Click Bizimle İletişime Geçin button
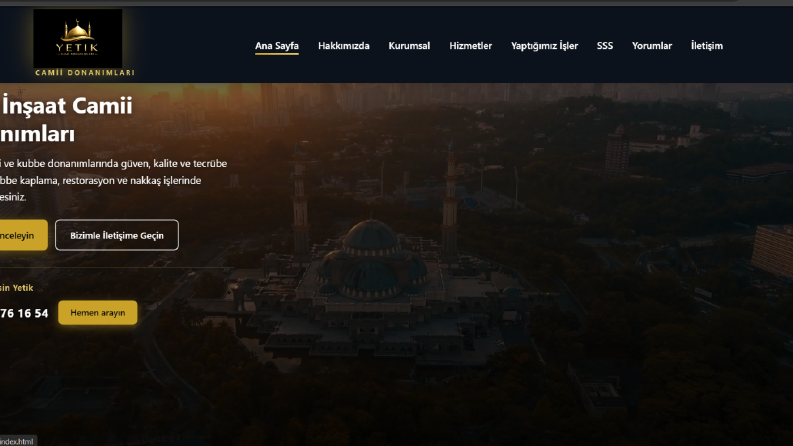This screenshot has width=793, height=446. tap(117, 235)
